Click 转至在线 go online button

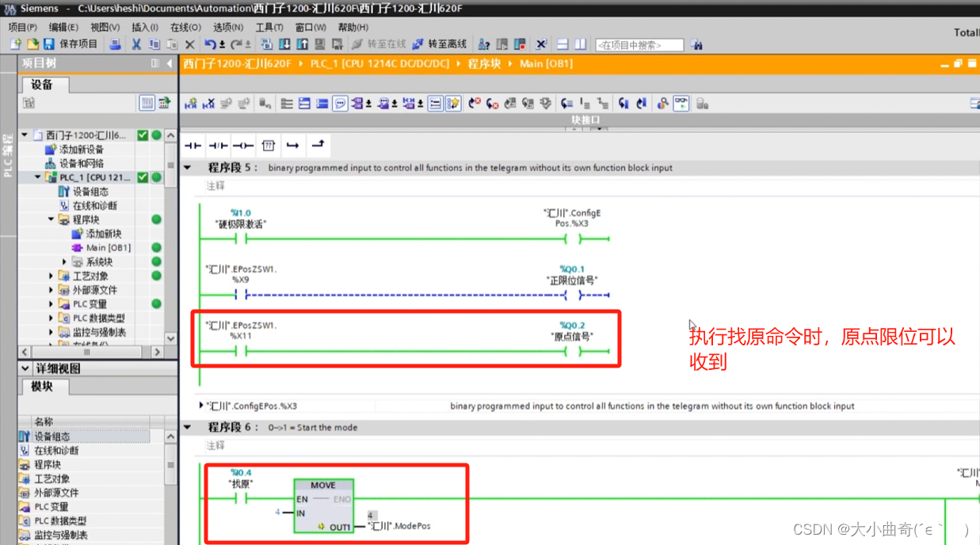click(x=379, y=44)
